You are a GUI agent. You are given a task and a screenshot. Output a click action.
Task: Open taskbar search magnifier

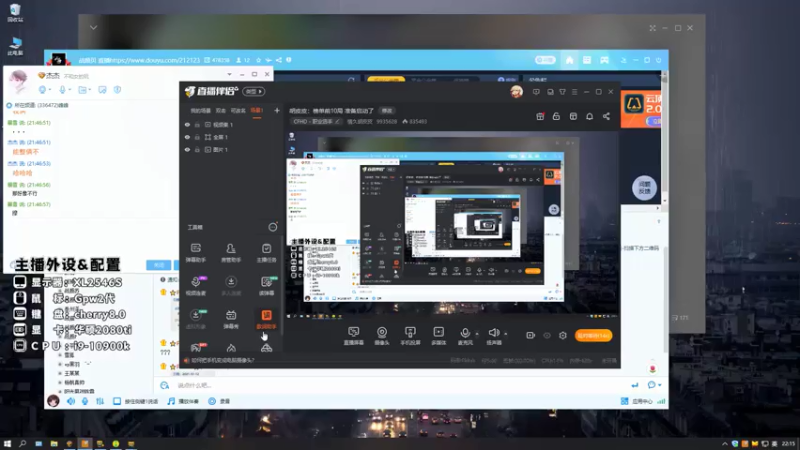pos(22,444)
